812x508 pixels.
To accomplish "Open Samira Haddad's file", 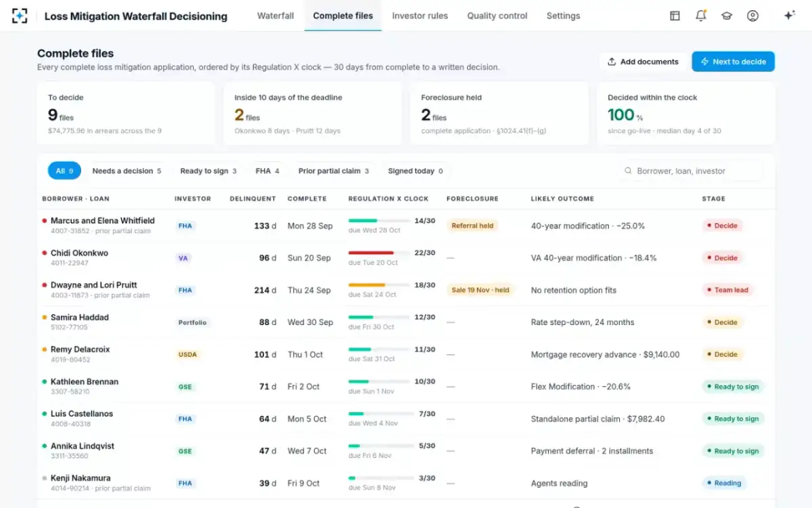I will click(79, 318).
